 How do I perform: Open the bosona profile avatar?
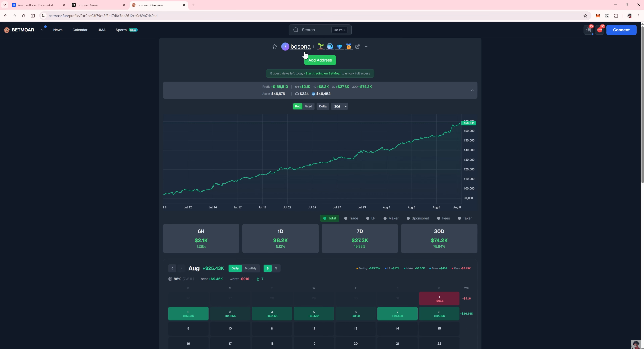pyautogui.click(x=285, y=47)
